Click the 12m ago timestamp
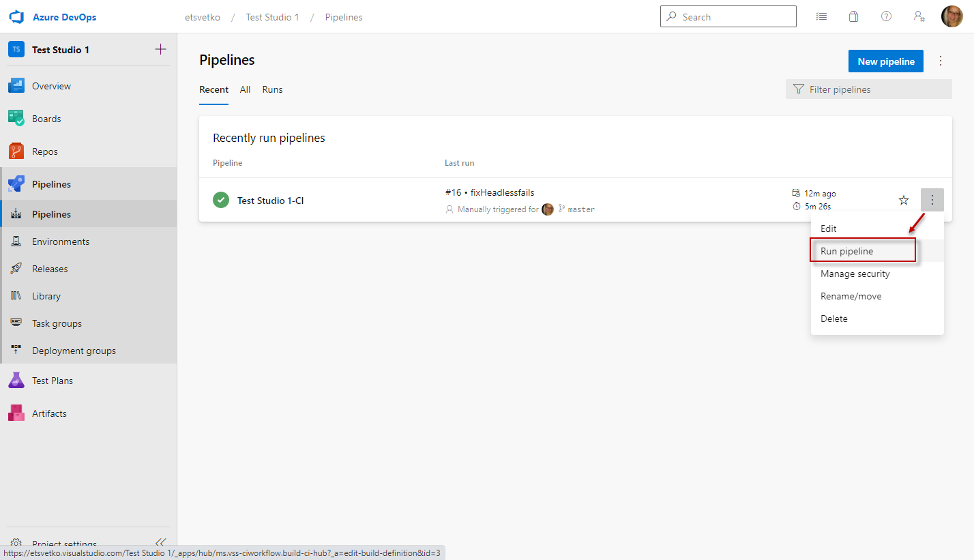This screenshot has height=560, width=974. 820,194
